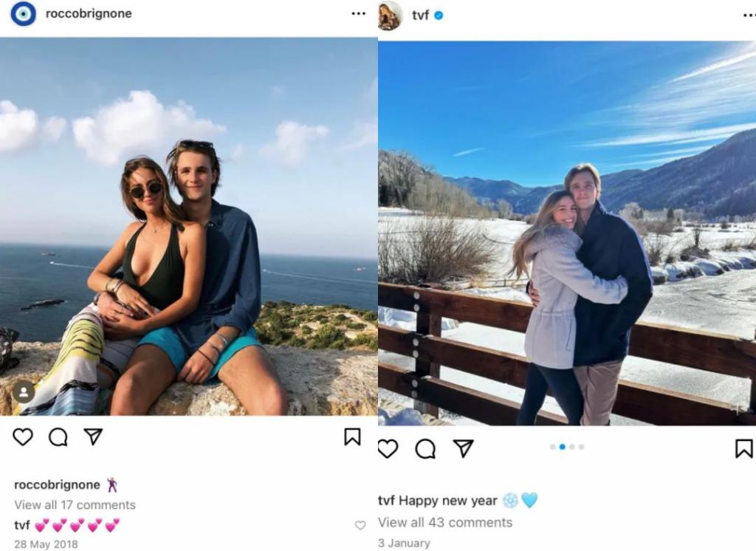Open more options menu on tvf's post
Viewport: 756px width, 551px height.
click(749, 15)
